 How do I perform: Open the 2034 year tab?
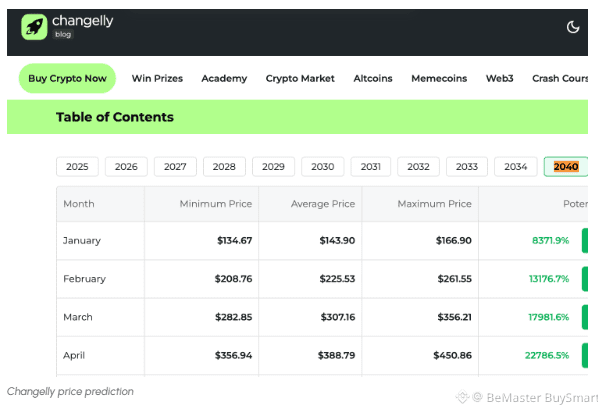click(515, 167)
